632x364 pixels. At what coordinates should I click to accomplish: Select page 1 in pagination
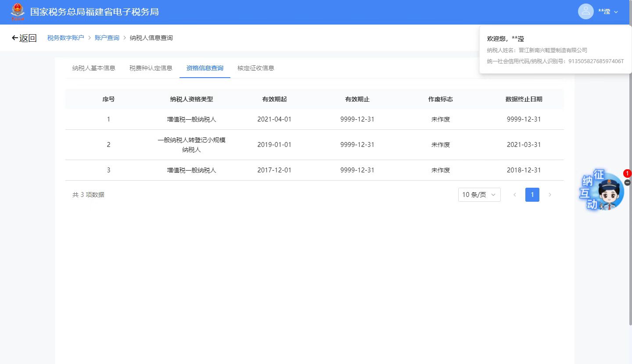tap(532, 195)
